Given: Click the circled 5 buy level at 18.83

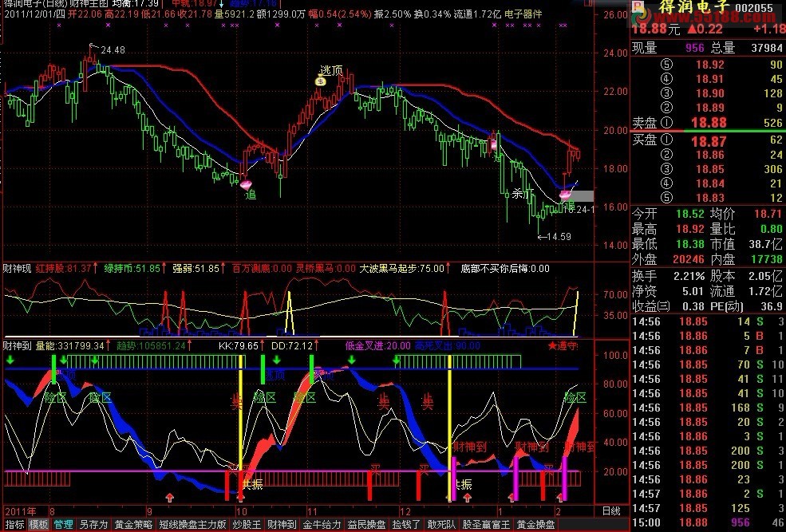Looking at the screenshot, I should (x=666, y=198).
